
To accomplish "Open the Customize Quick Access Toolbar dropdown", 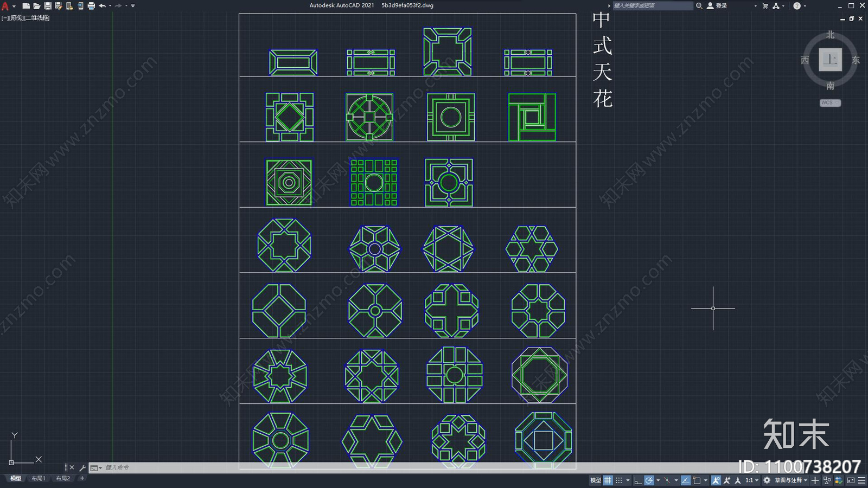I will click(133, 5).
